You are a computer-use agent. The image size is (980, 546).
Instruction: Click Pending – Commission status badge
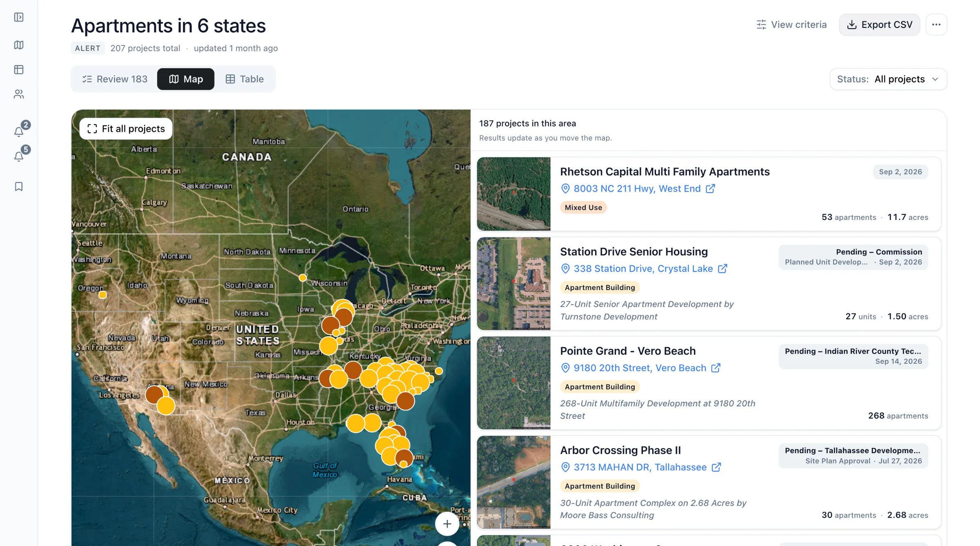853,257
